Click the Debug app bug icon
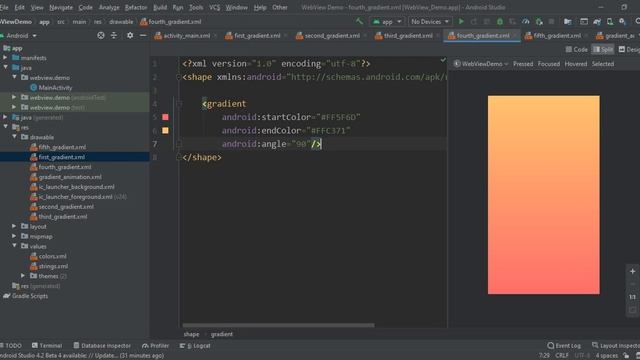Image resolution: width=640 pixels, height=360 pixels. (x=500, y=21)
